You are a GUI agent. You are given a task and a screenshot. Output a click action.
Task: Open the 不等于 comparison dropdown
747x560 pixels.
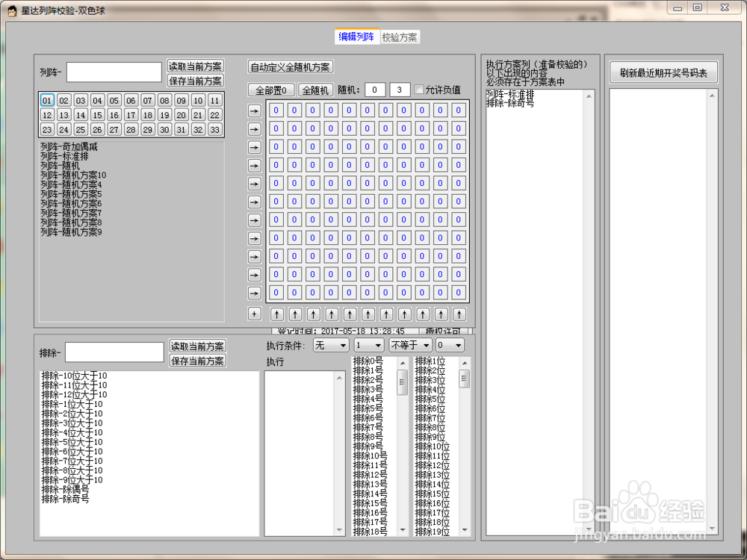click(410, 345)
